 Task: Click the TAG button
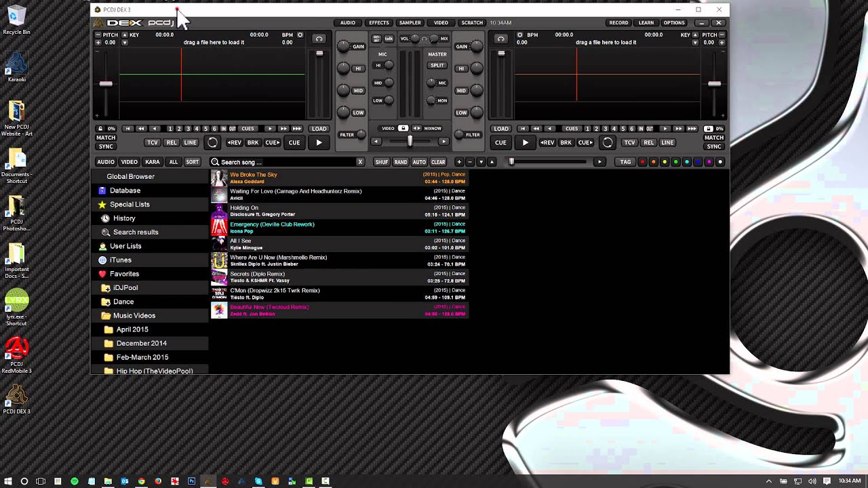(625, 162)
